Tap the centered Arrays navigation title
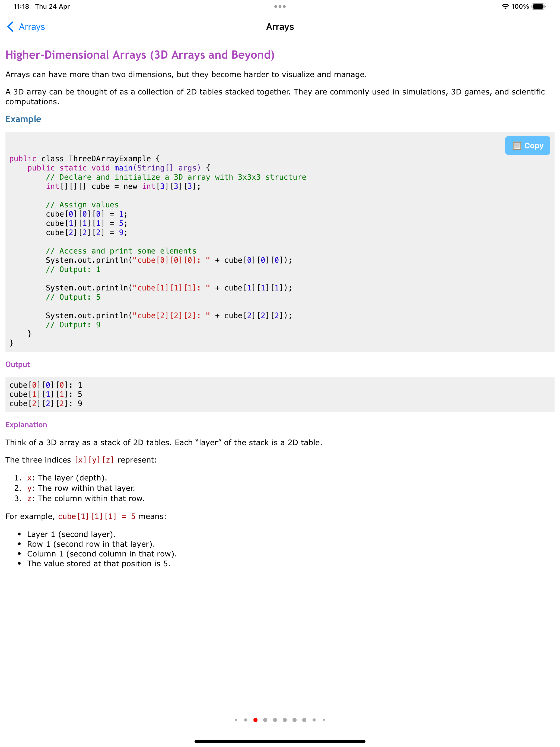 click(x=280, y=27)
